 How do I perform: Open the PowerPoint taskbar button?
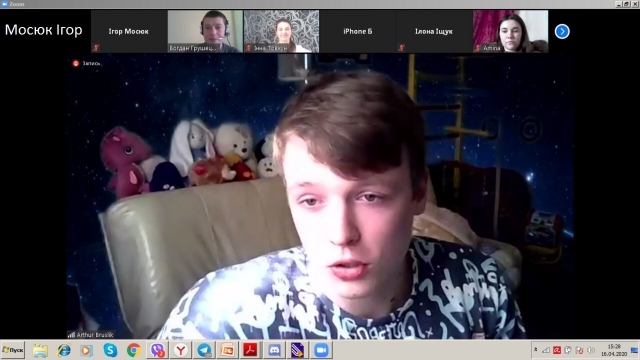tap(227, 350)
